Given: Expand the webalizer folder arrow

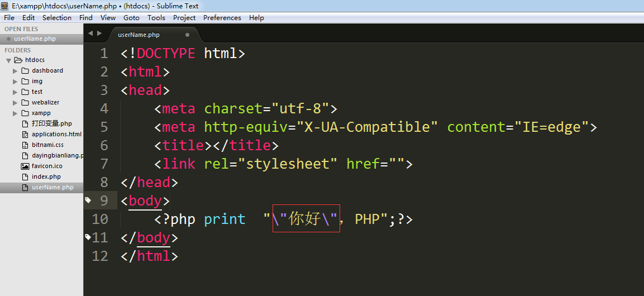Looking at the screenshot, I should [x=16, y=103].
